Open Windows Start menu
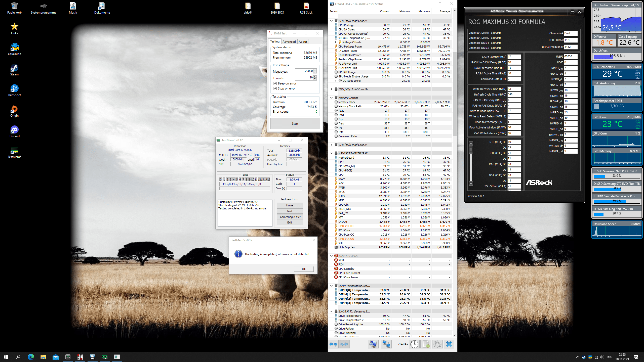Screen dimensions: 644x362 (x=6, y=357)
